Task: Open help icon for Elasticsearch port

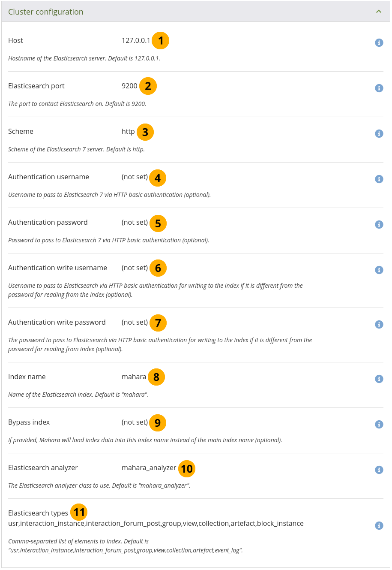Action: click(379, 88)
